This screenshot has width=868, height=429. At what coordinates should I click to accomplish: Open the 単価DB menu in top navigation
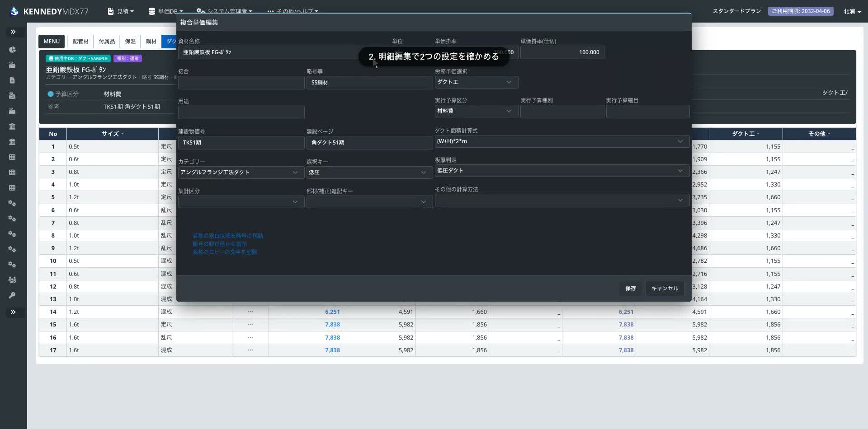click(166, 11)
